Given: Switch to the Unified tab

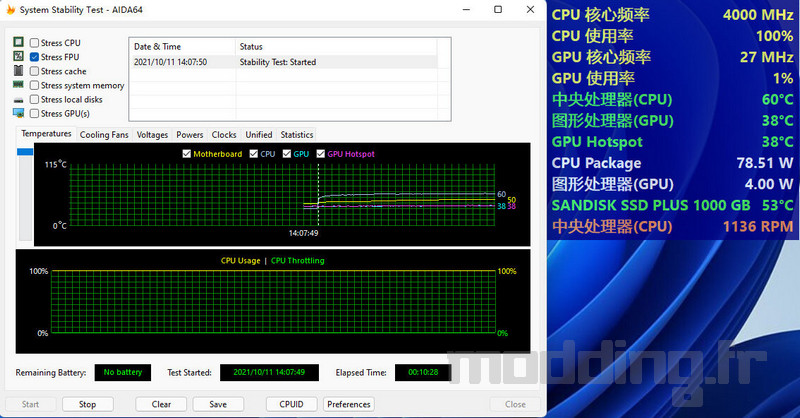Looking at the screenshot, I should click(259, 135).
